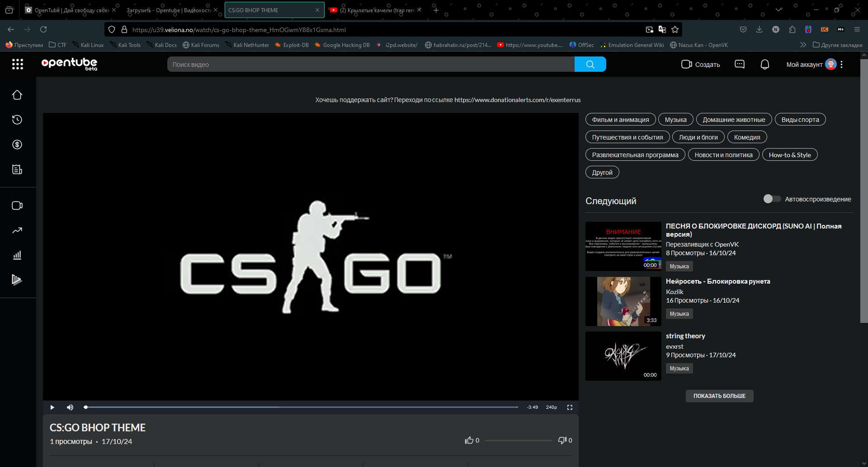Click the video progress seek bar
This screenshot has width=868, height=467.
point(301,407)
